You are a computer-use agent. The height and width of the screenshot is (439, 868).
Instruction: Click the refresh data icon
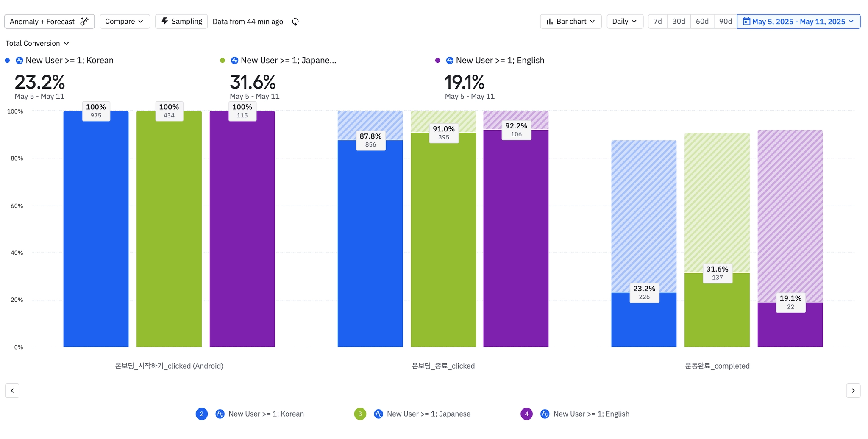pos(295,22)
